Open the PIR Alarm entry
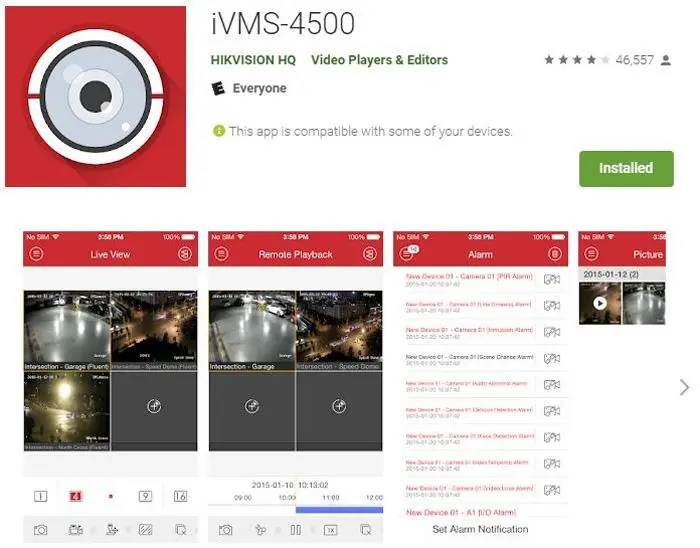 (x=469, y=280)
